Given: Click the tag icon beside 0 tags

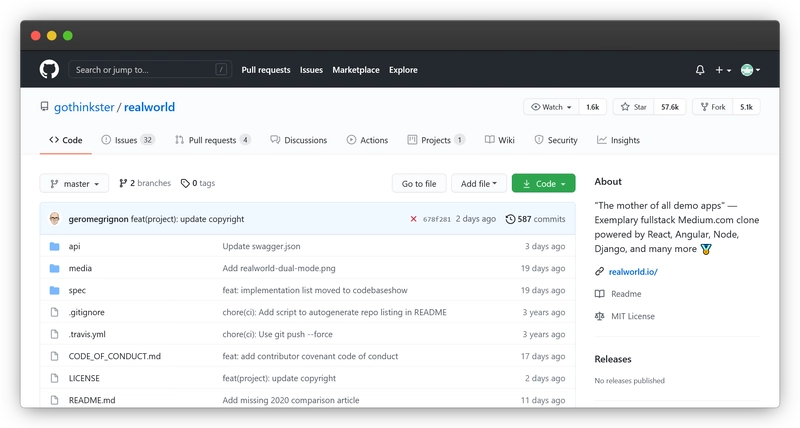Looking at the screenshot, I should tap(185, 183).
